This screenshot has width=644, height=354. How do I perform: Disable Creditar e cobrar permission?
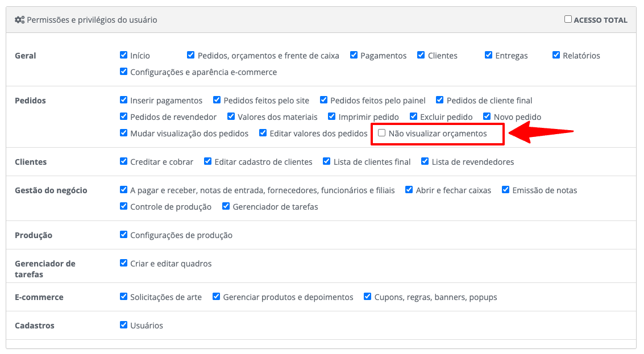(123, 161)
